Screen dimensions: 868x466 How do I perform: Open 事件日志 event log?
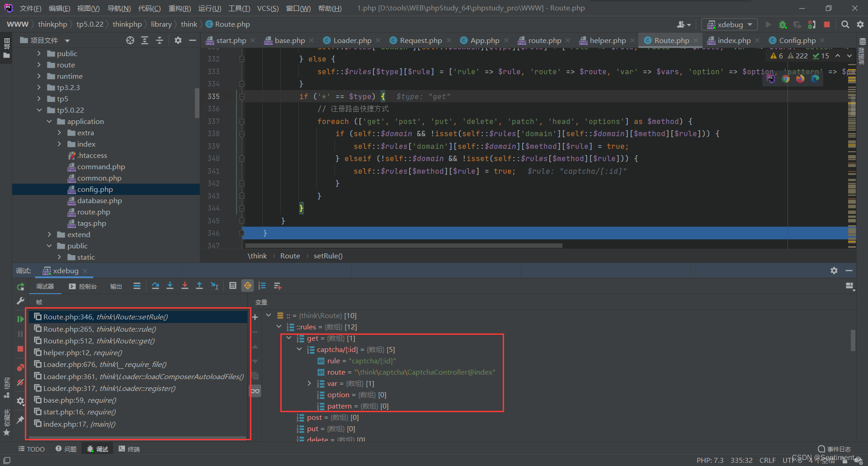point(835,449)
